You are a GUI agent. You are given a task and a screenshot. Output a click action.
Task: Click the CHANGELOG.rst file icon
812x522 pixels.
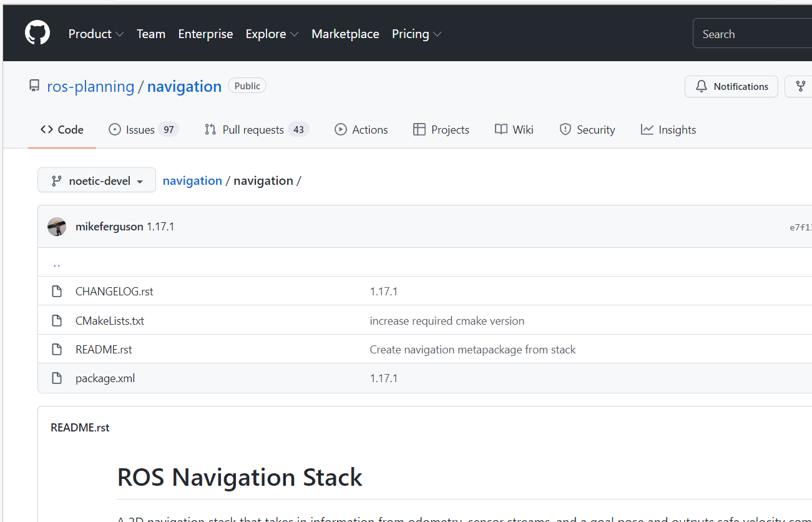[x=57, y=292]
